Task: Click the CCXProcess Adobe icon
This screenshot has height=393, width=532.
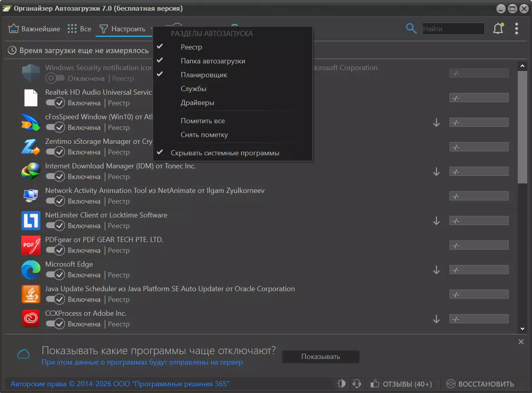Action: [31, 319]
